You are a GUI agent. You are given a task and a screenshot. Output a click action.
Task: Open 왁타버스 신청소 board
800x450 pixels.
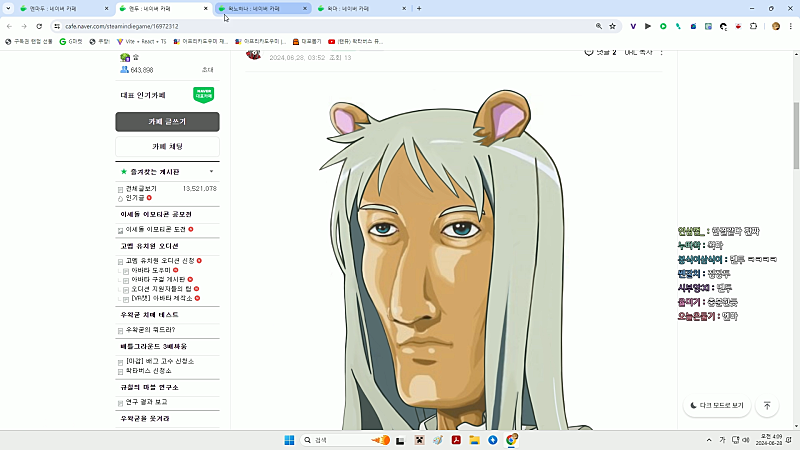(x=148, y=370)
